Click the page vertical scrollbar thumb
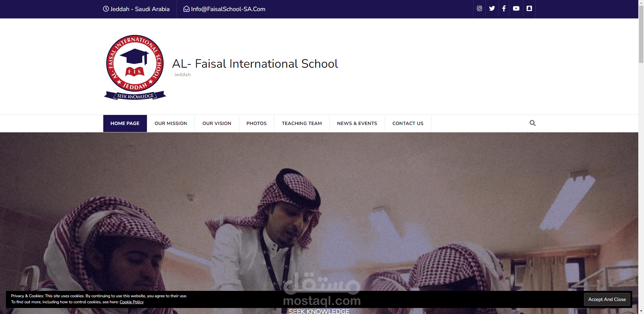The width and height of the screenshot is (644, 314). click(641, 35)
